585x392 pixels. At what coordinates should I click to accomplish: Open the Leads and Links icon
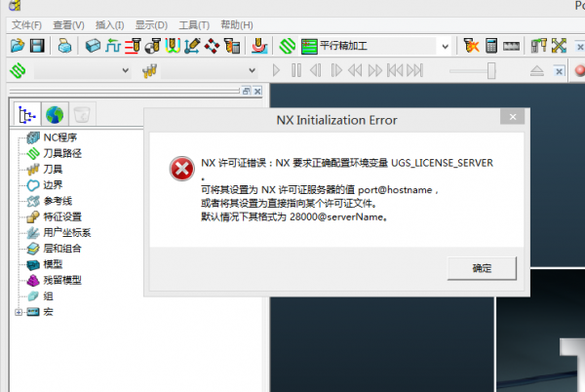point(173,46)
